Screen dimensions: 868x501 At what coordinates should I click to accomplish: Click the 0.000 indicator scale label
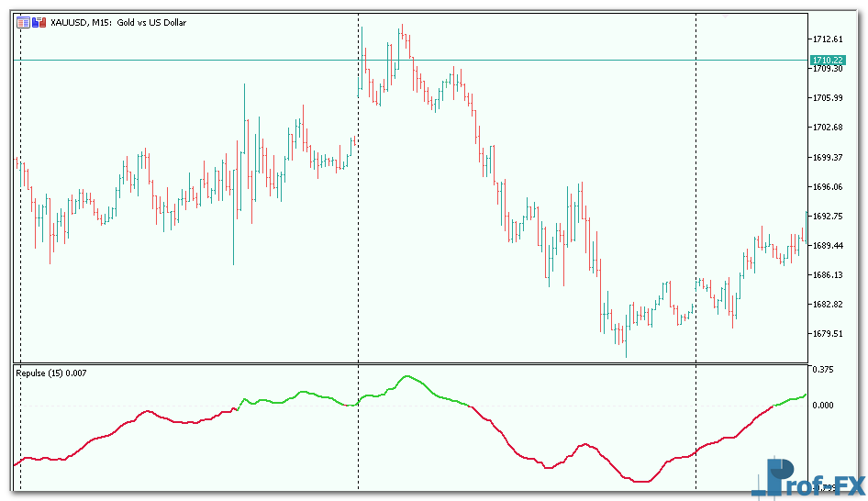822,405
